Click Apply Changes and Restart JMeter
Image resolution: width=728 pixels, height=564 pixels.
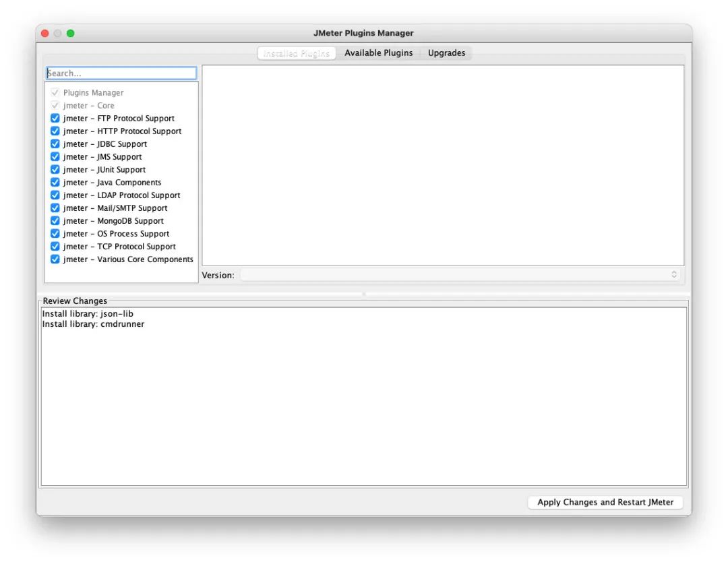click(605, 502)
